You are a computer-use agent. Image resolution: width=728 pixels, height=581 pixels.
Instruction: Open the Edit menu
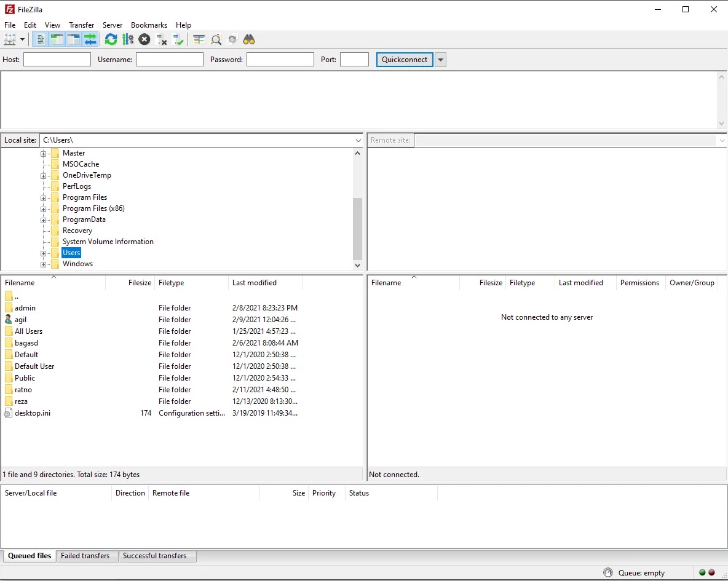tap(30, 25)
